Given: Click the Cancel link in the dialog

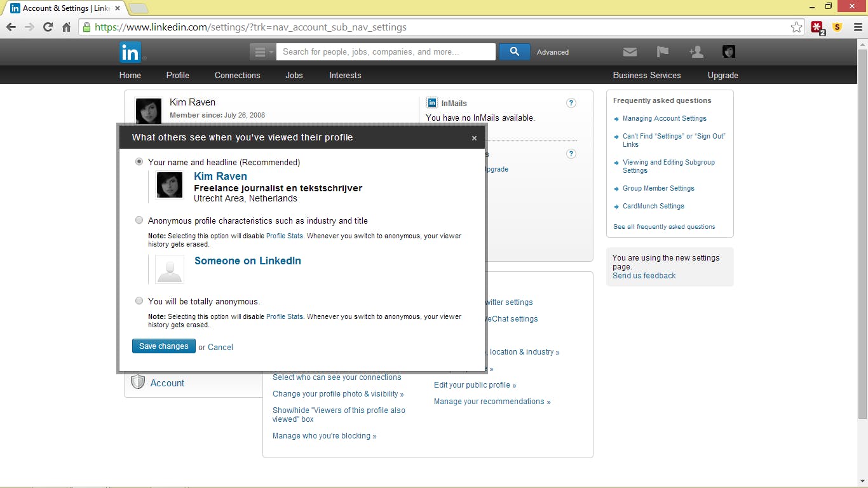Looking at the screenshot, I should [220, 347].
